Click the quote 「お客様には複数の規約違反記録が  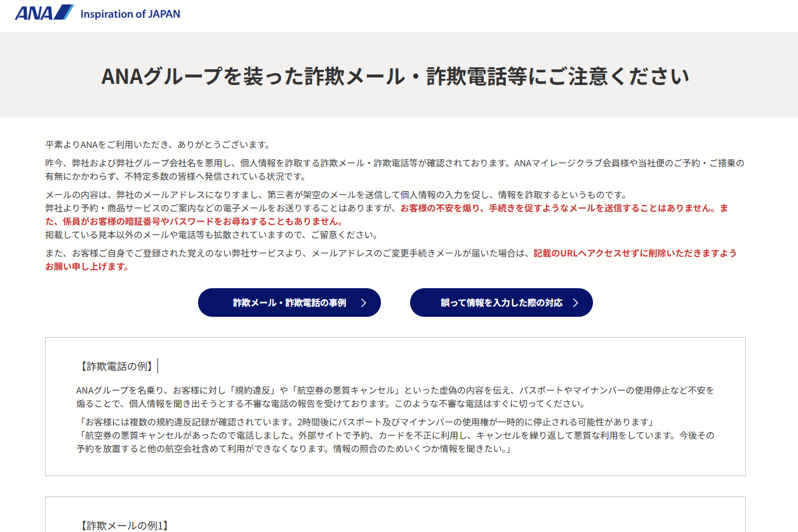(x=365, y=422)
